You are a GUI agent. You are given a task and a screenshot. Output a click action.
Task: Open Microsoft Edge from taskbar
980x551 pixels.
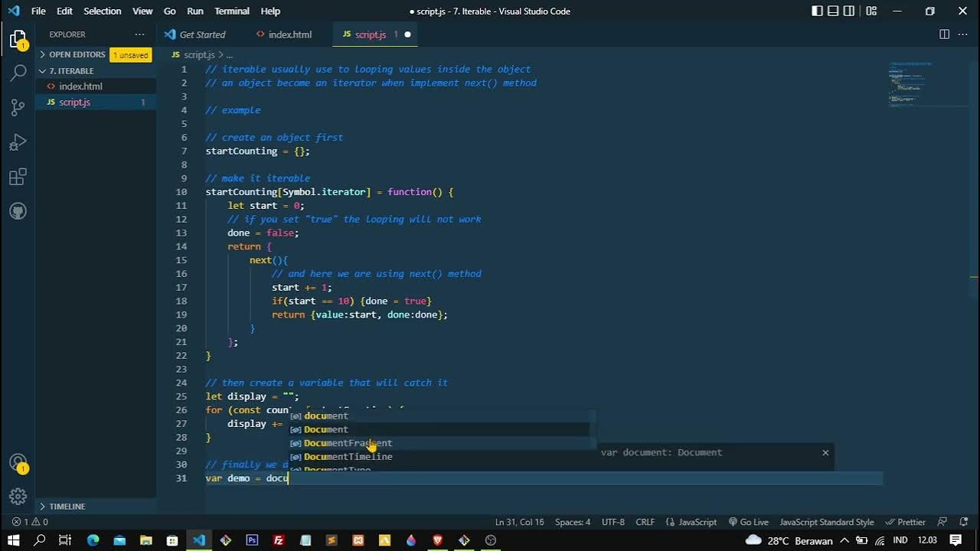93,540
